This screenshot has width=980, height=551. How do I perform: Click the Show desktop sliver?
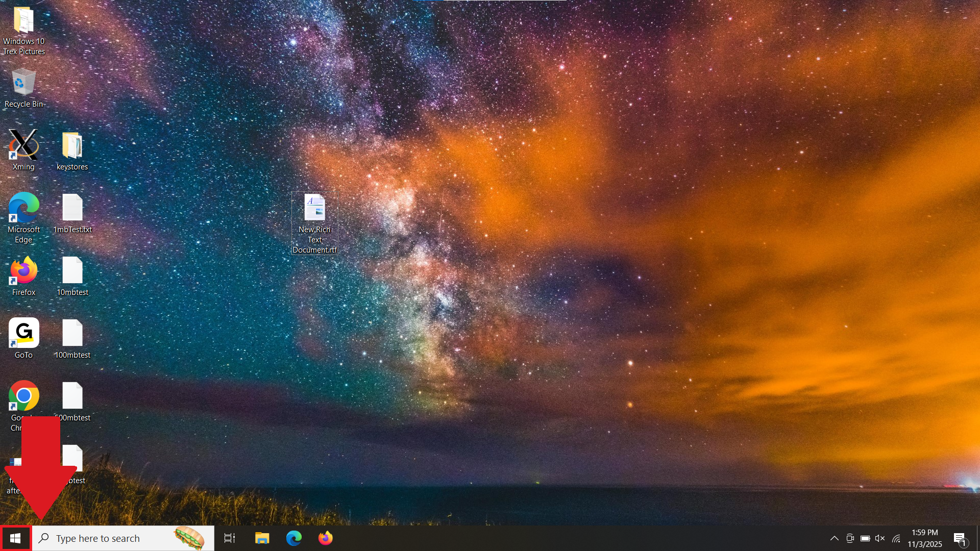[x=977, y=538]
